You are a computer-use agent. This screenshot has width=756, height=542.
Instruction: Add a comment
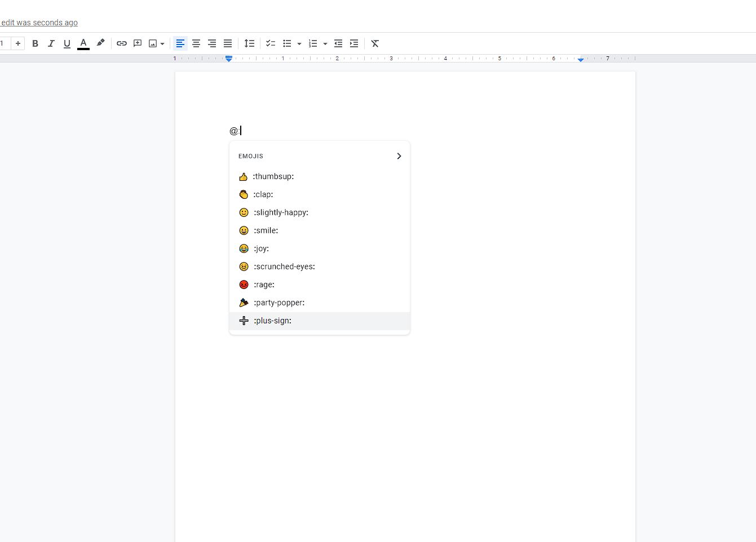click(x=138, y=43)
